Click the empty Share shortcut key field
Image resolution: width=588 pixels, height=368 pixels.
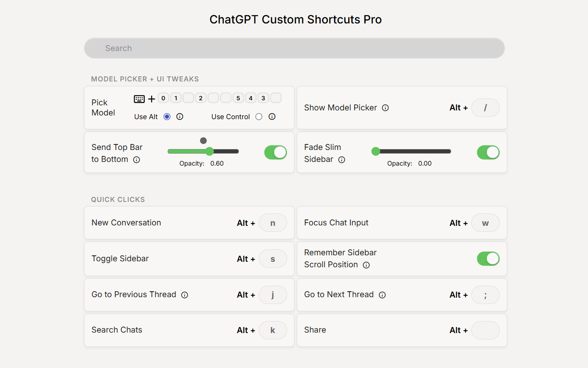pos(486,330)
